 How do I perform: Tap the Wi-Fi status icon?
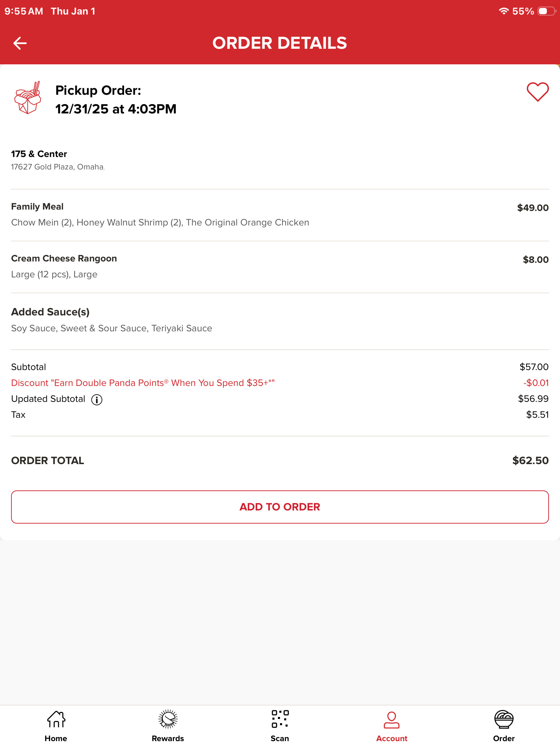504,11
